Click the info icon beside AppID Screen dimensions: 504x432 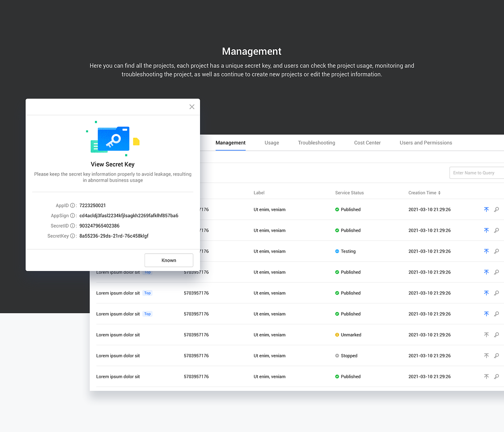point(72,206)
